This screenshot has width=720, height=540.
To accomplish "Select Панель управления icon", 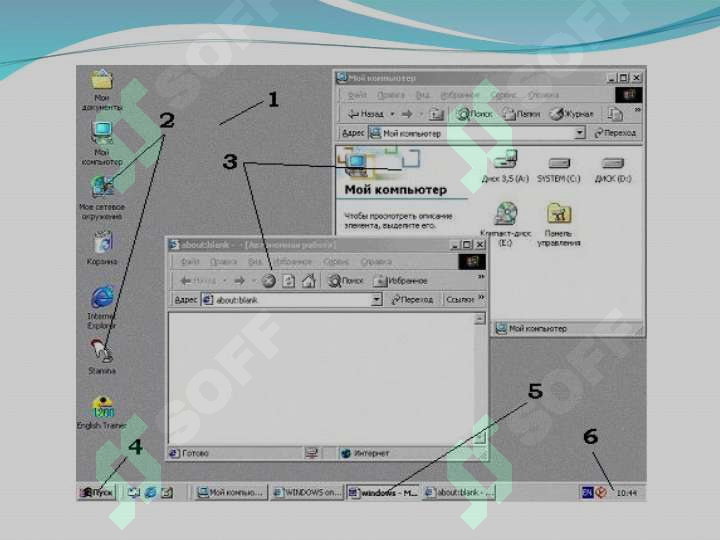I will [x=559, y=224].
